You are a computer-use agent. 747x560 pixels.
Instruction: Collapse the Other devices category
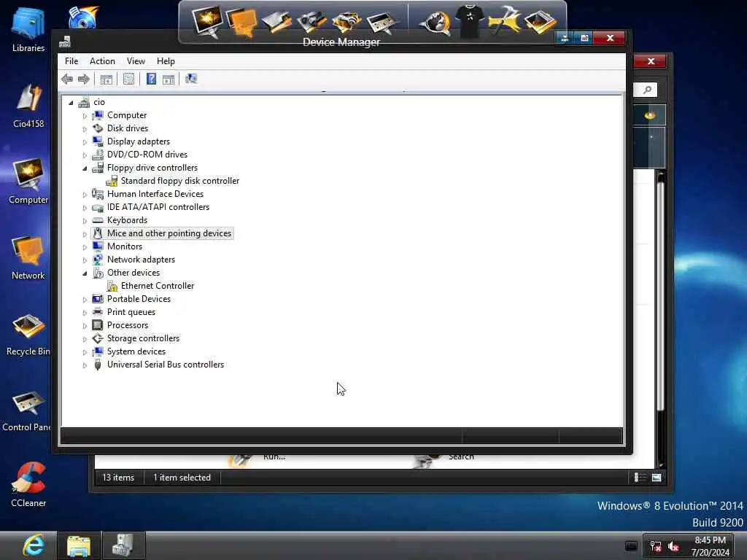85,273
